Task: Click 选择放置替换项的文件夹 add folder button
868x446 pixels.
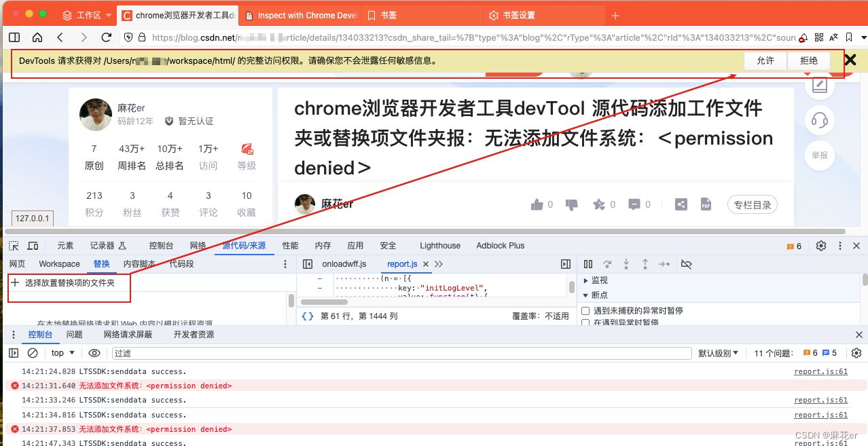Action: tap(63, 282)
